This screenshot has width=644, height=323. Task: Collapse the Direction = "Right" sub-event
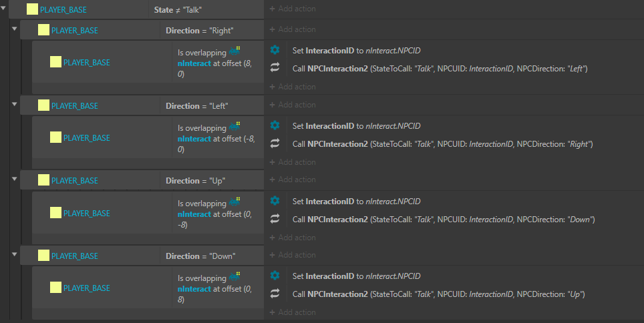pos(15,29)
